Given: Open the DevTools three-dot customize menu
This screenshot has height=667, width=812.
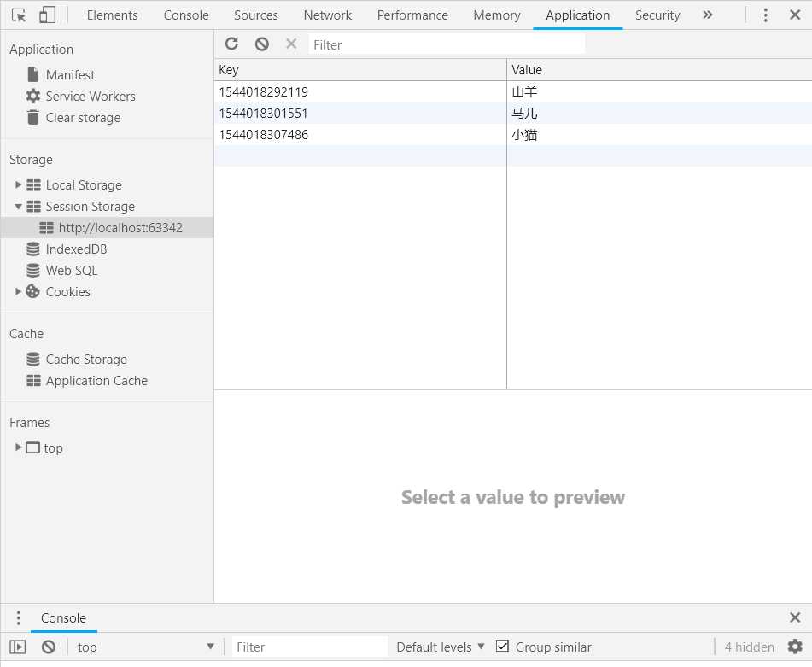Looking at the screenshot, I should pyautogui.click(x=766, y=15).
